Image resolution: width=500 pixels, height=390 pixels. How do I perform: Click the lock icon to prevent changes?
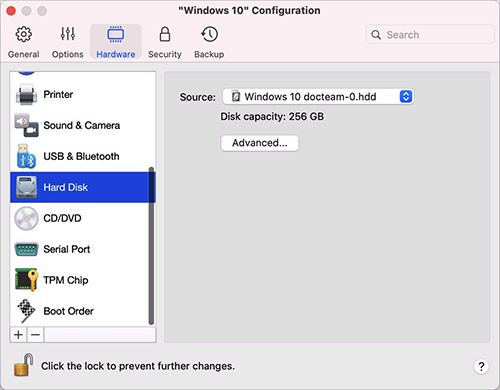24,365
